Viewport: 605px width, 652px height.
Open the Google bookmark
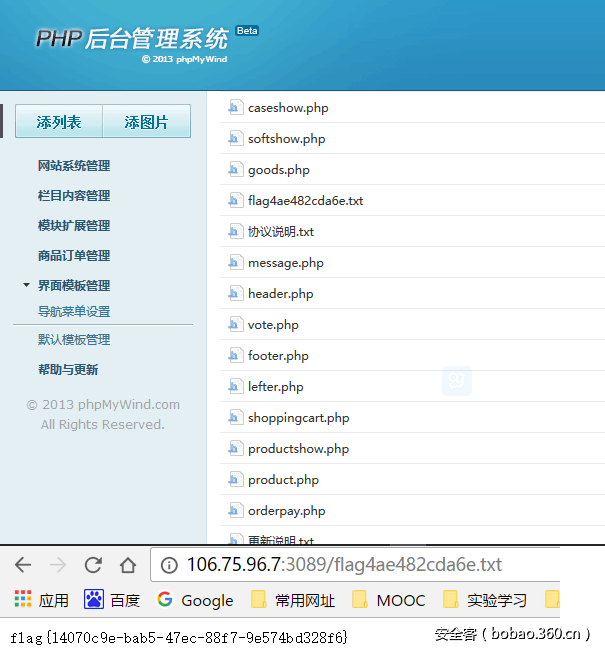tap(195, 600)
